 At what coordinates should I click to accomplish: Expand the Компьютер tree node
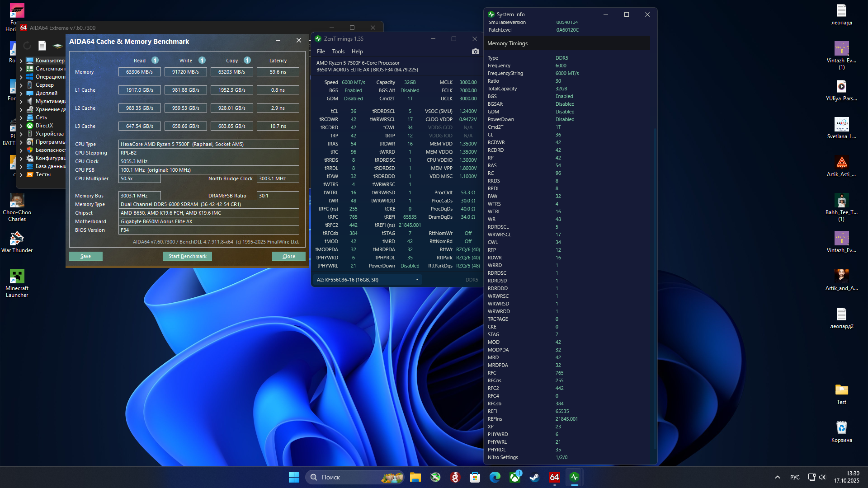pyautogui.click(x=21, y=61)
